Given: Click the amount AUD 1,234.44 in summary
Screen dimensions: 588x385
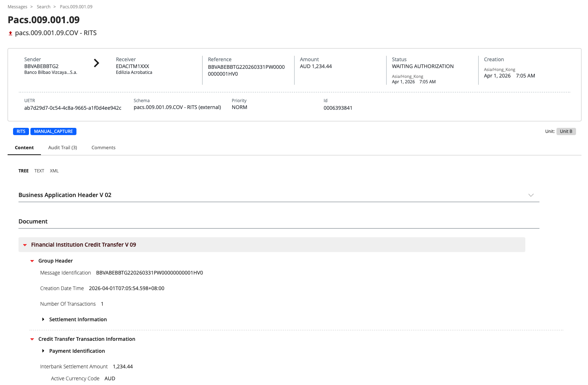Looking at the screenshot, I should point(316,66).
